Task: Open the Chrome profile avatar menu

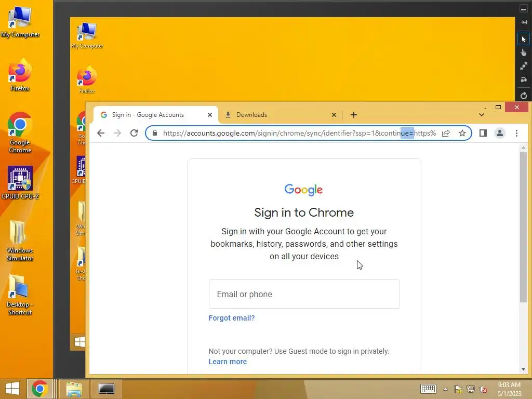Action: coord(500,133)
